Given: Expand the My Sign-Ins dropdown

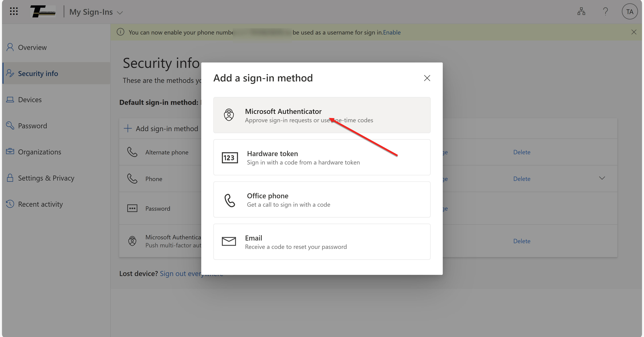Looking at the screenshot, I should click(x=96, y=12).
